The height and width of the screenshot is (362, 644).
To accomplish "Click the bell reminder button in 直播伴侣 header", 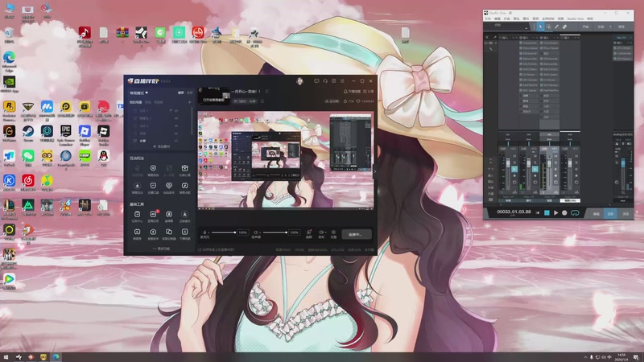I will [352, 92].
